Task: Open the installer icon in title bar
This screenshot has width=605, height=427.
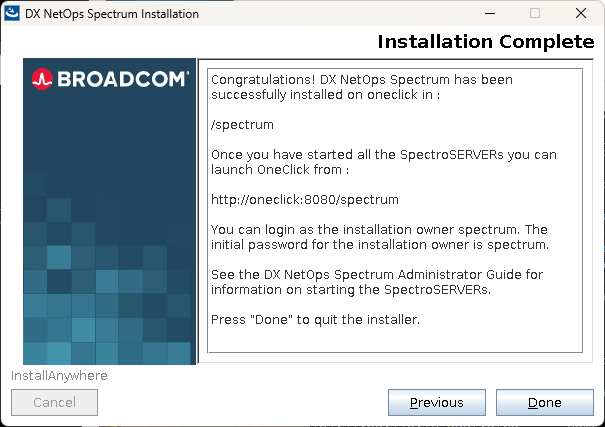Action: [12, 14]
